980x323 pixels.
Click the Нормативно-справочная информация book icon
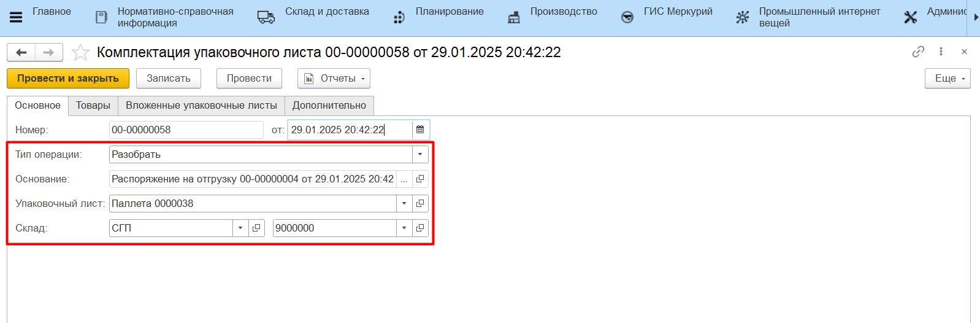(102, 17)
